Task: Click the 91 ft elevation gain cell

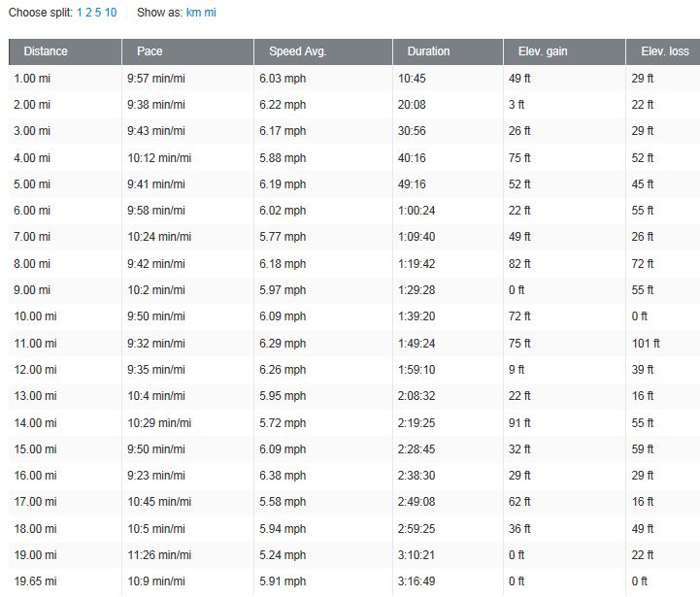Action: click(x=519, y=422)
